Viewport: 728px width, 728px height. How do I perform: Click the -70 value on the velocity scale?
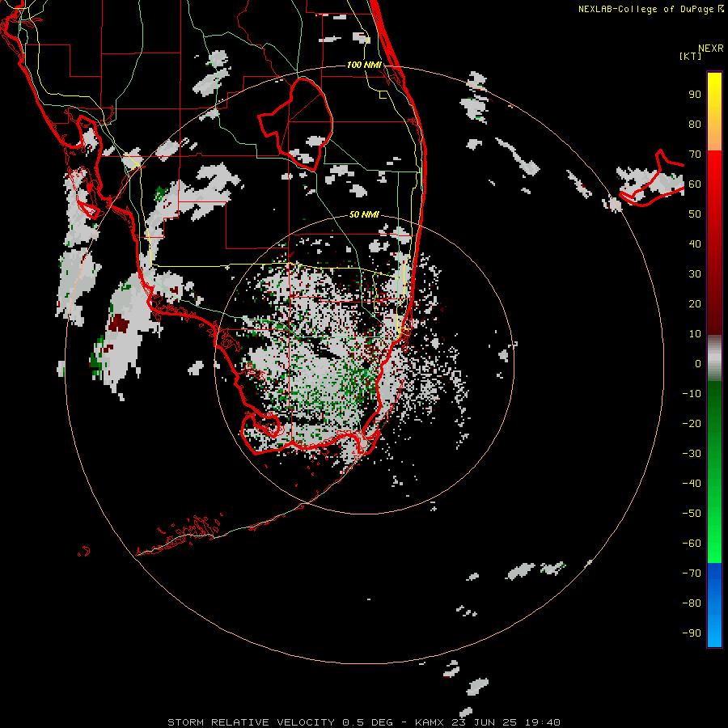coord(692,574)
